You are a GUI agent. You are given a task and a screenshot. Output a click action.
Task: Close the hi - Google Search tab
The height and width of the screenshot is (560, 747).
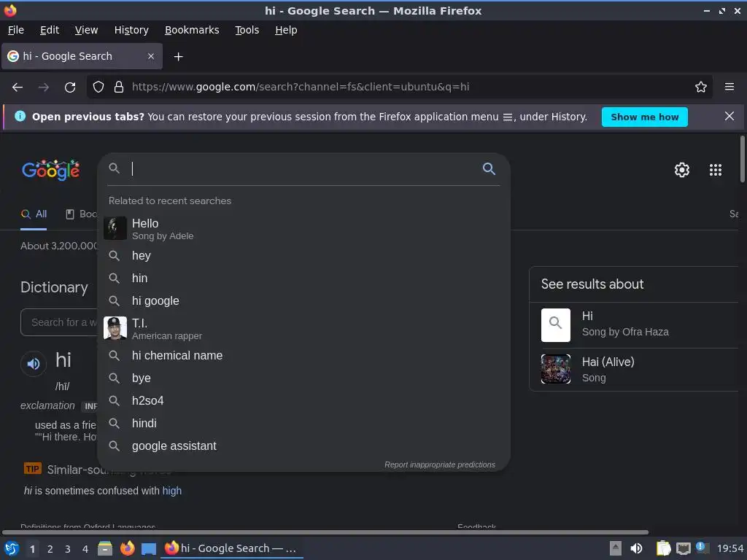[x=151, y=56]
